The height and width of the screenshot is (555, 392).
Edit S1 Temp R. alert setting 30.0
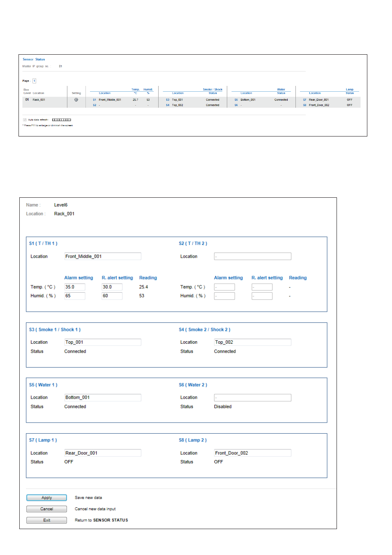click(112, 287)
